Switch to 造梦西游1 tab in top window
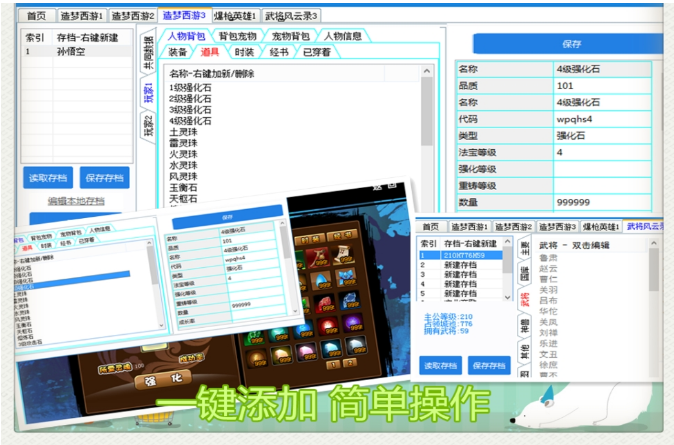The width and height of the screenshot is (674, 445). point(82,16)
